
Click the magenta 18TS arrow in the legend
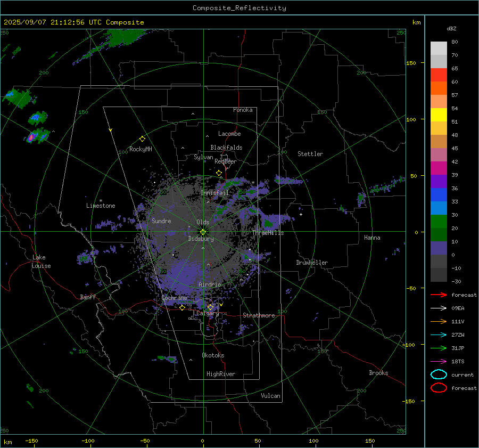coord(439,362)
